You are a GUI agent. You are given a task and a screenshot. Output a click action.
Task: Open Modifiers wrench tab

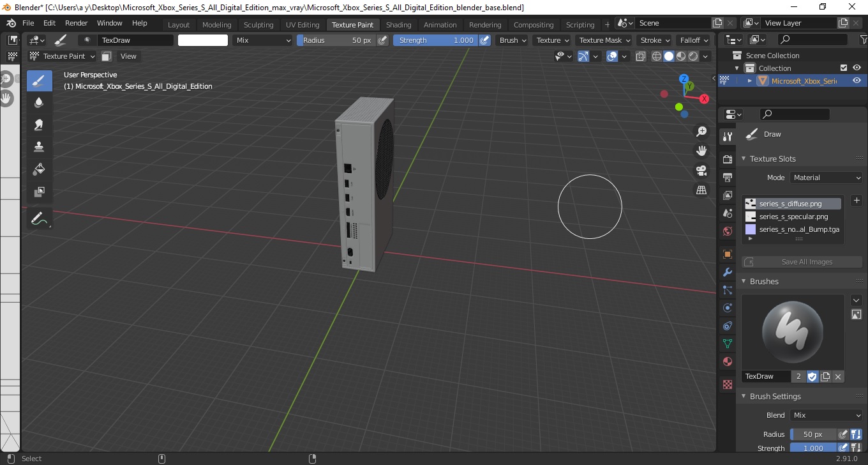727,272
